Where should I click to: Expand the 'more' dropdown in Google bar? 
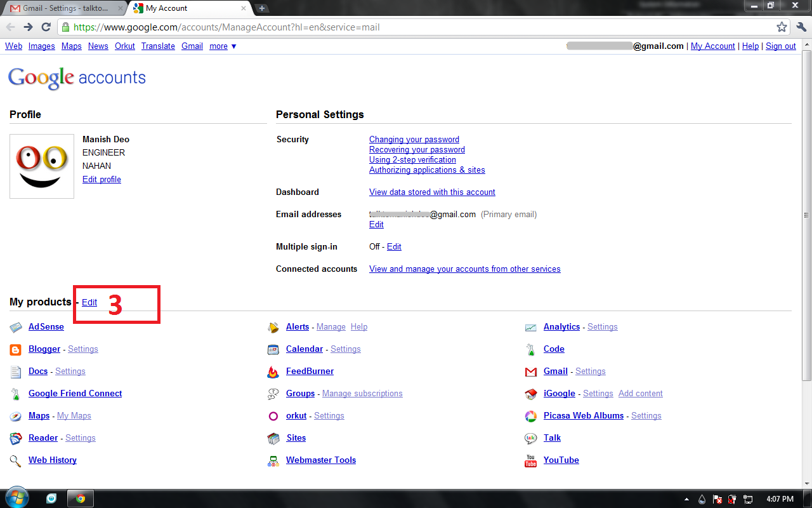223,46
